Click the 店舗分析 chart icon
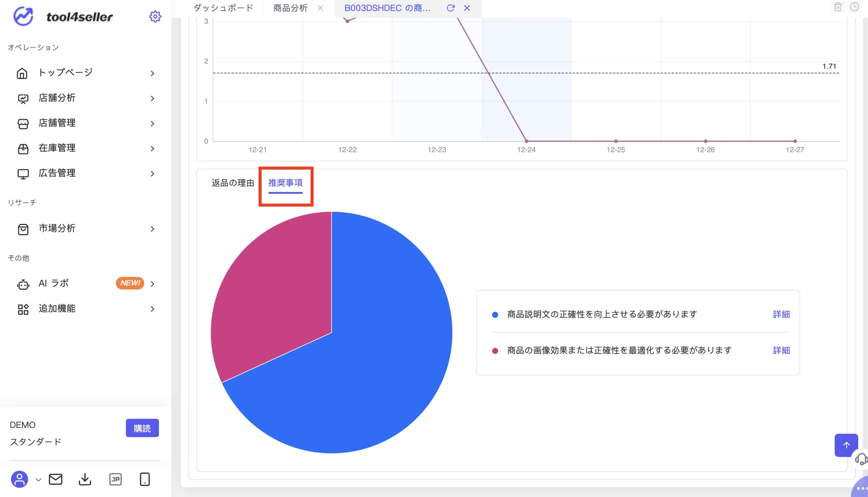This screenshot has height=497, width=868. click(23, 99)
